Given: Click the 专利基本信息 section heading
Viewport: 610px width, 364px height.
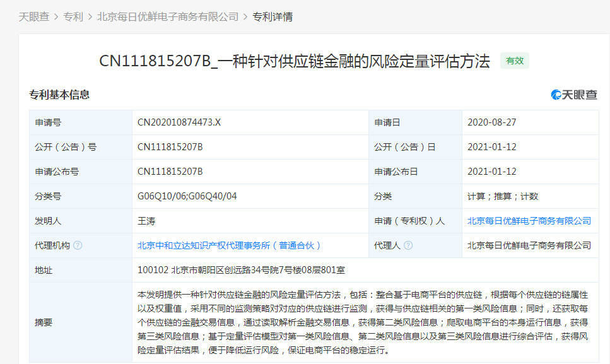Looking at the screenshot, I should (59, 95).
